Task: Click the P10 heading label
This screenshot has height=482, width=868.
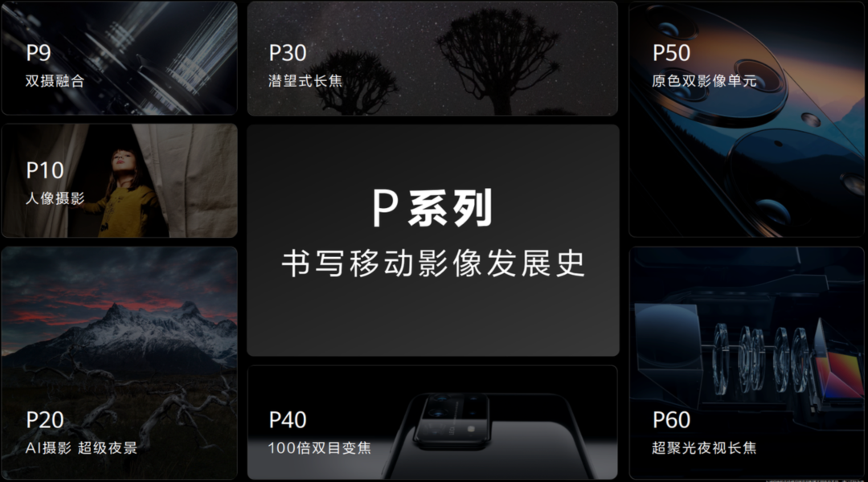Action: [45, 170]
